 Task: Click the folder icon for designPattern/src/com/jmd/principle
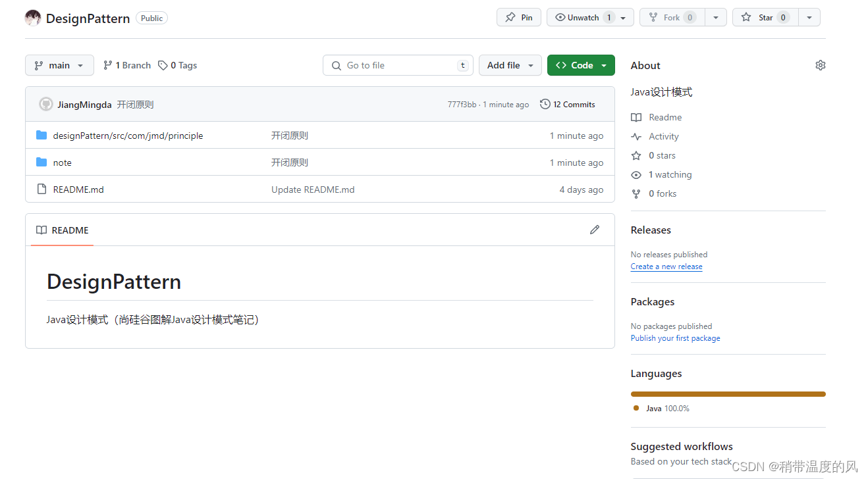click(x=41, y=136)
